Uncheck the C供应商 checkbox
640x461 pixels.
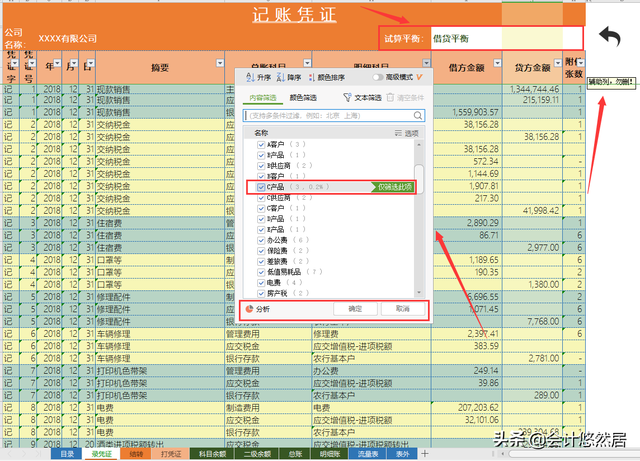(x=261, y=198)
